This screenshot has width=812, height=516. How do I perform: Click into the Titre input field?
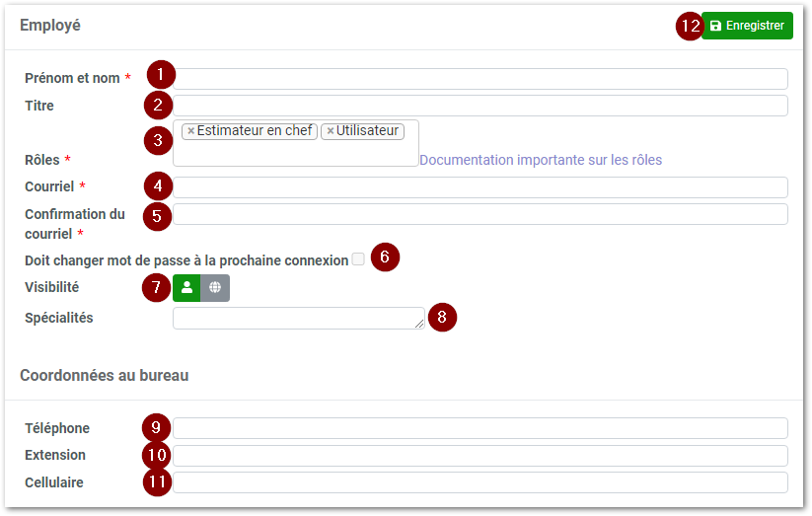[x=480, y=106]
